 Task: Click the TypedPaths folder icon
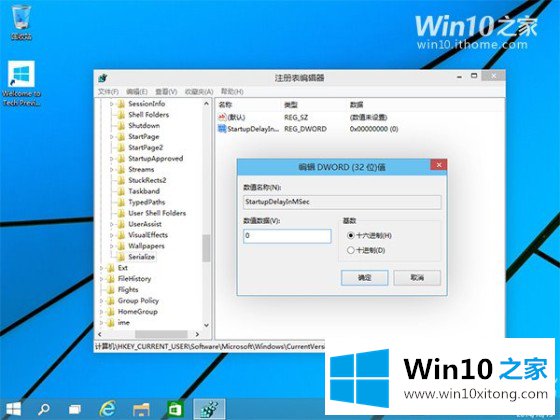point(121,202)
